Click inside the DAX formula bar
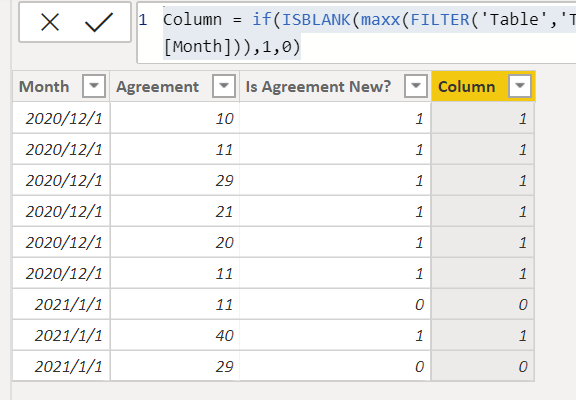 click(x=356, y=33)
